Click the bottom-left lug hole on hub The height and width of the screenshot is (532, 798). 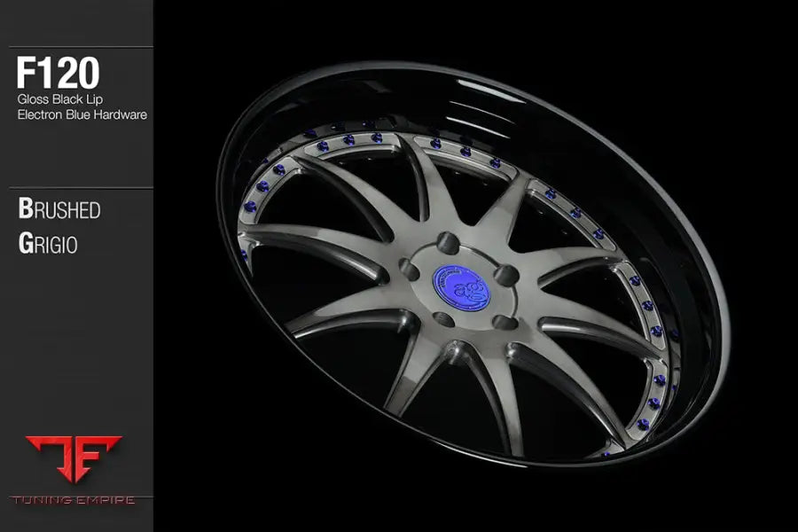[x=442, y=318]
